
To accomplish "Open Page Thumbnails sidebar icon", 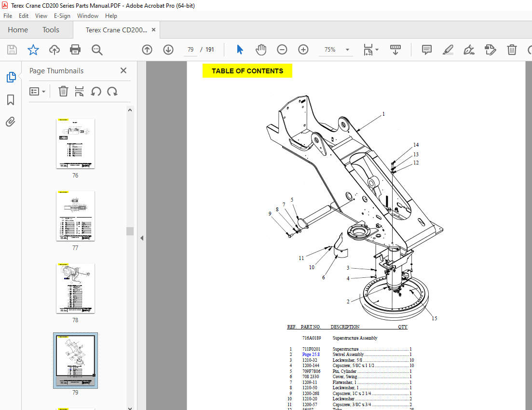I will click(11, 77).
